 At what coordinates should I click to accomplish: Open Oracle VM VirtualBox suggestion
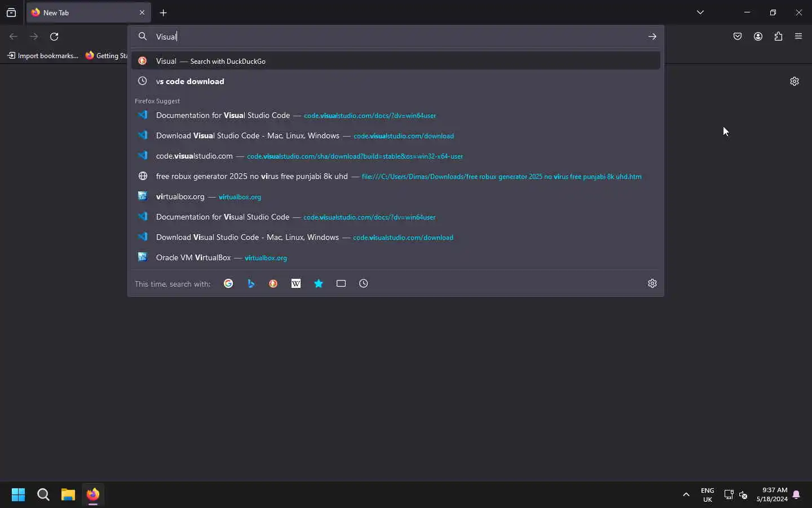tap(396, 257)
